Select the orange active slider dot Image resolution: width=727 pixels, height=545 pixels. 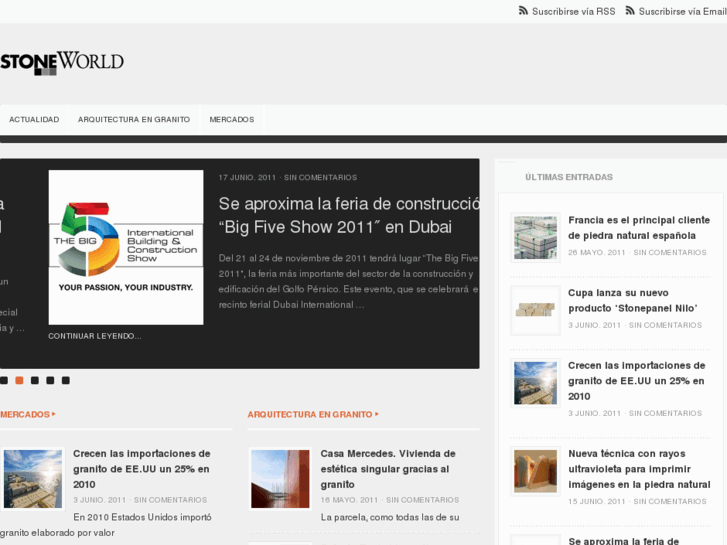click(x=19, y=380)
